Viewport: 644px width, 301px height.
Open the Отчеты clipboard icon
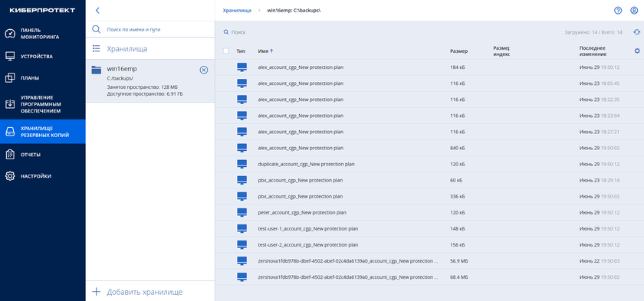click(10, 155)
